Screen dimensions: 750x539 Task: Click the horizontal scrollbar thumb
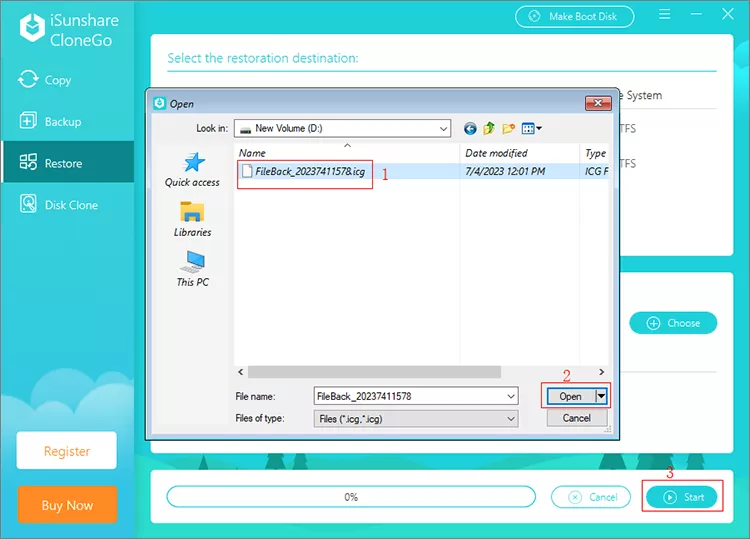tap(374, 372)
